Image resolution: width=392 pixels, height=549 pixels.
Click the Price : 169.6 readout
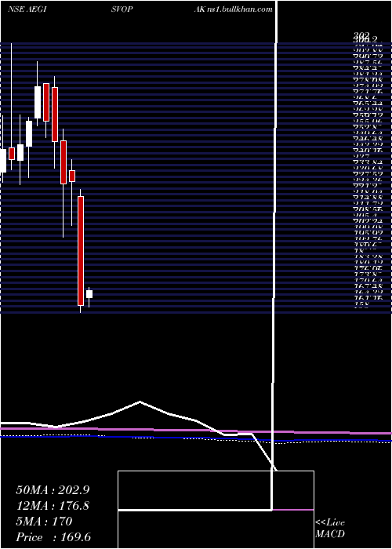tap(53, 537)
